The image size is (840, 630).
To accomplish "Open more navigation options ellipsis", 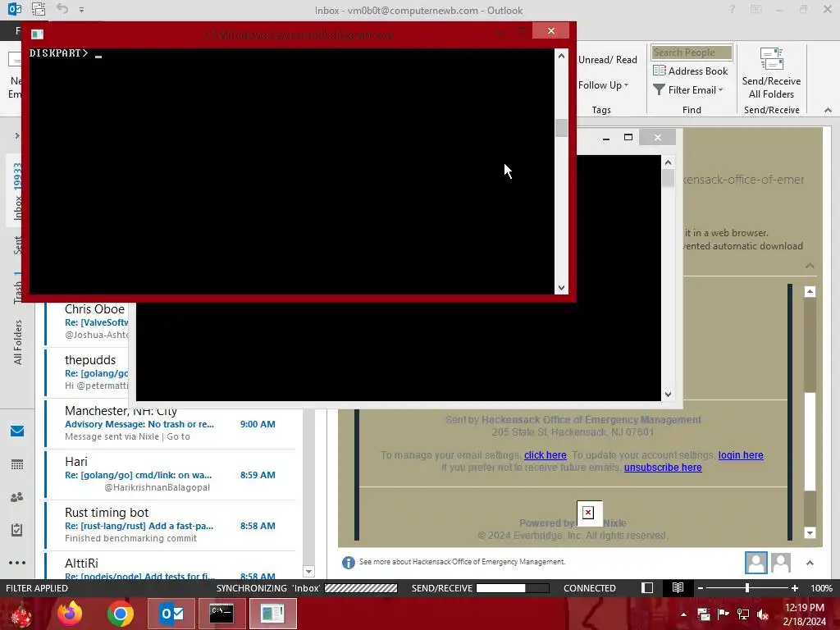I will click(x=17, y=563).
